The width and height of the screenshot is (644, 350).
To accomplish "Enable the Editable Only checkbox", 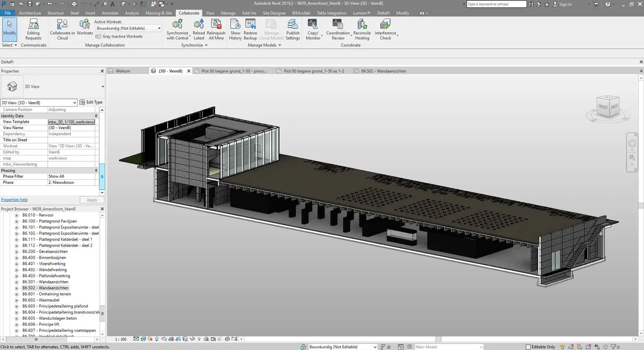I will [x=528, y=347].
